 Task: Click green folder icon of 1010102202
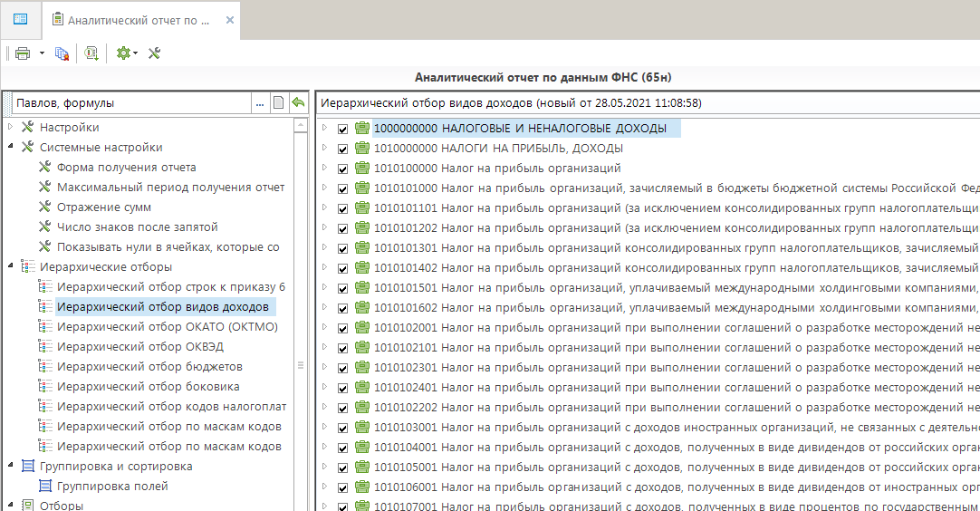(362, 407)
